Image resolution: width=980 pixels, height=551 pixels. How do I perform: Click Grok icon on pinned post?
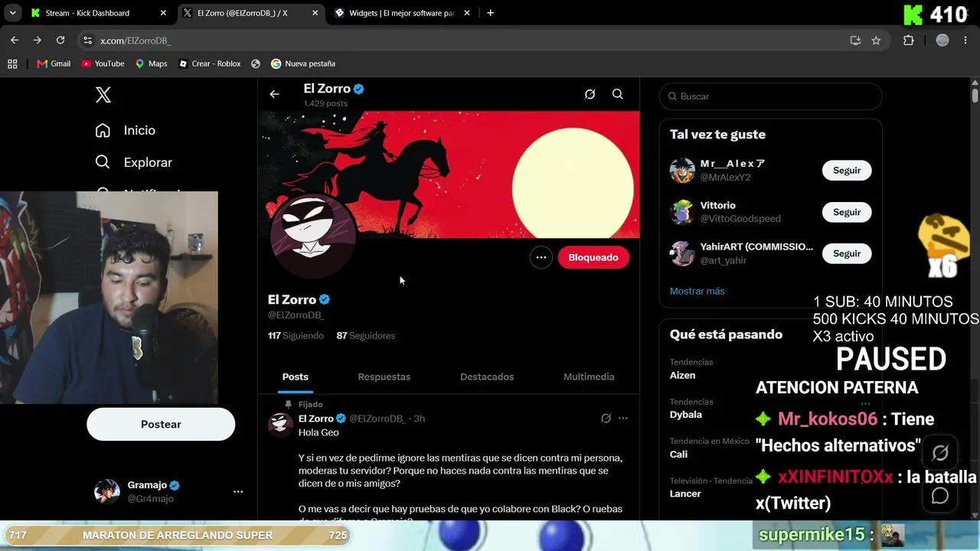[606, 419]
